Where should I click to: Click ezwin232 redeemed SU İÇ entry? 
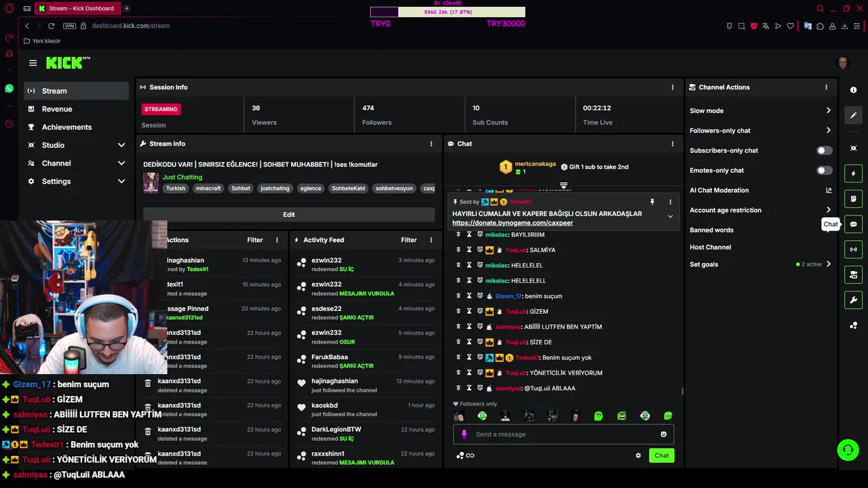(x=366, y=264)
